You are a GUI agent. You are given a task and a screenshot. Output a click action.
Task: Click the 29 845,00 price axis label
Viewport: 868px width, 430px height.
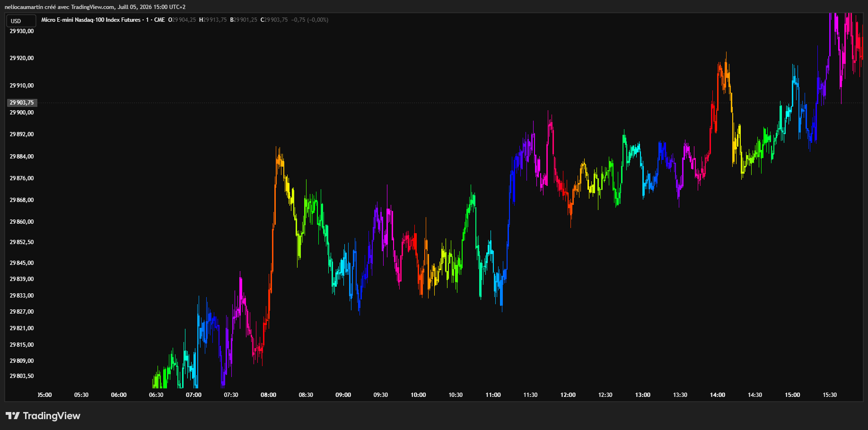coord(22,263)
